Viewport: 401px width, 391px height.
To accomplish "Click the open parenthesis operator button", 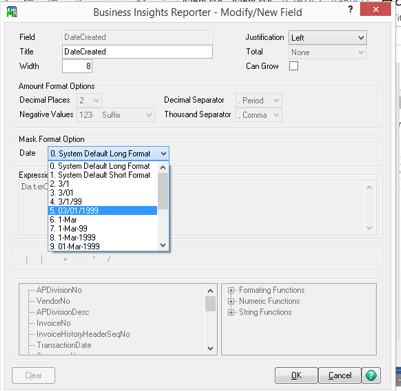I will 27,259.
